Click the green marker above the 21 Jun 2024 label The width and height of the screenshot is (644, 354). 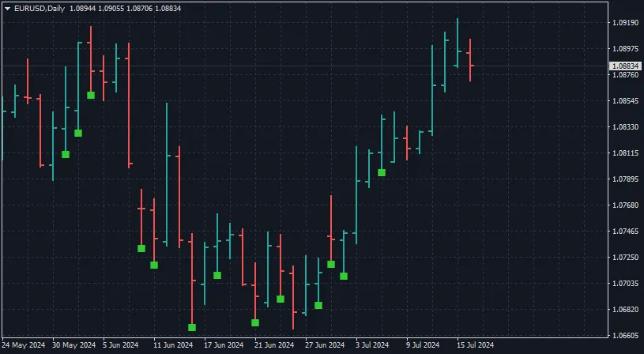coord(255,322)
